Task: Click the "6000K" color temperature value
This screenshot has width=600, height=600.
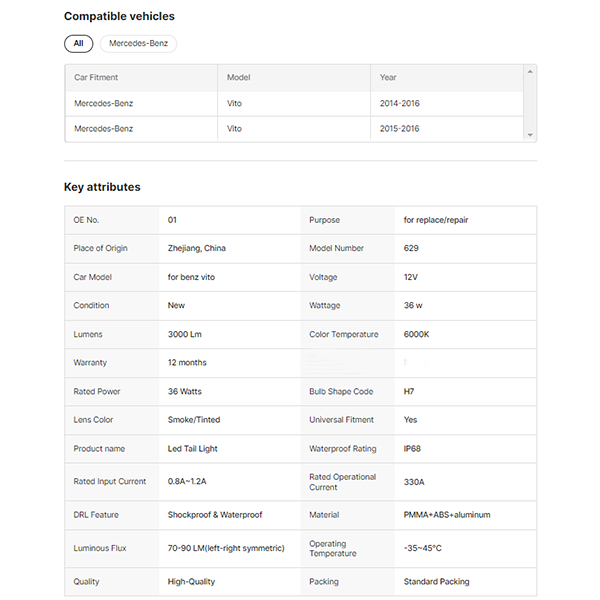Action: (416, 334)
